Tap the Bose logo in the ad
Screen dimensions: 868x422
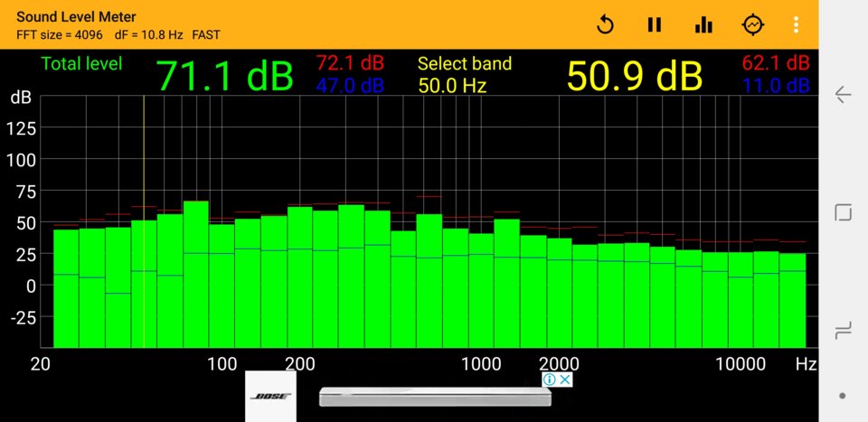pos(270,396)
